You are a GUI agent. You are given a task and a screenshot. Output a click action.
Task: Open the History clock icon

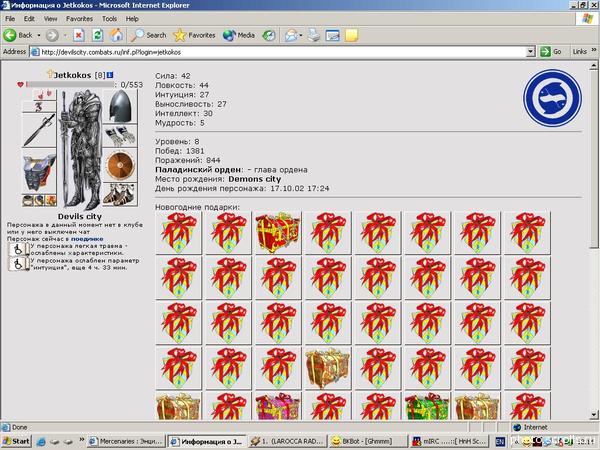click(269, 36)
